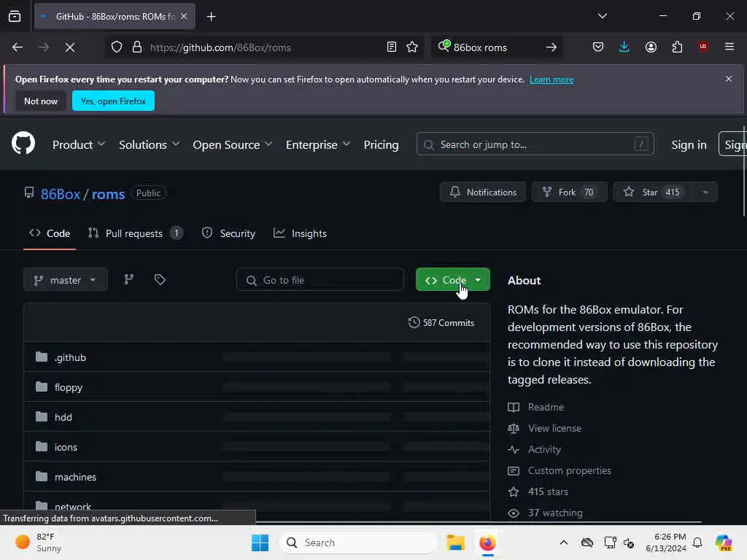Screen dimensions: 747x560
Task: List all tabs with chevron button
Action: click(x=602, y=16)
